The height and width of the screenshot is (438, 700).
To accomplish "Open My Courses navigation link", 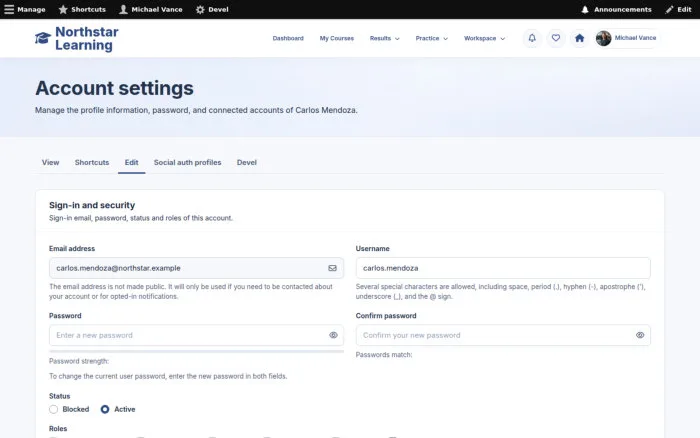I will (337, 38).
